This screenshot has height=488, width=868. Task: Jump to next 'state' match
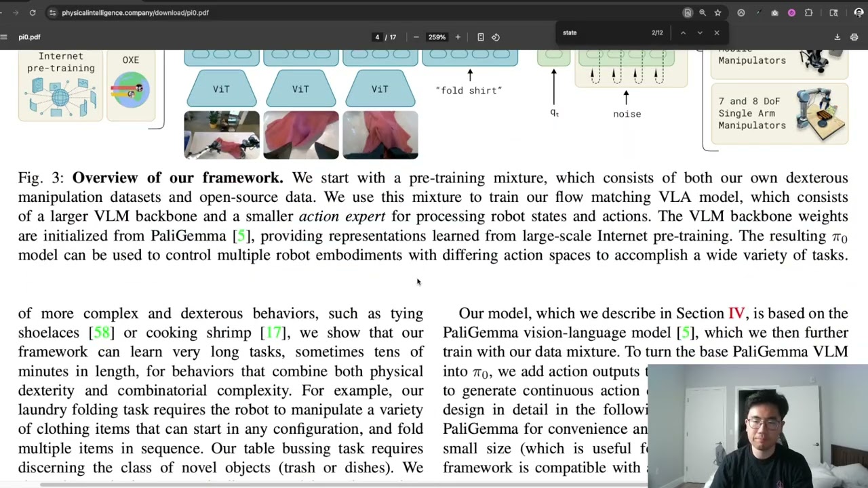(x=700, y=33)
